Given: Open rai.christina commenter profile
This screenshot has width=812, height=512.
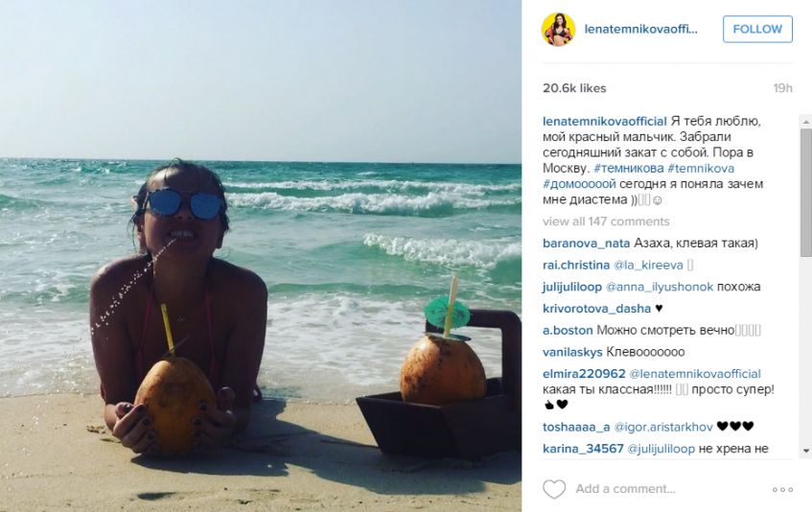Looking at the screenshot, I should pyautogui.click(x=576, y=265).
